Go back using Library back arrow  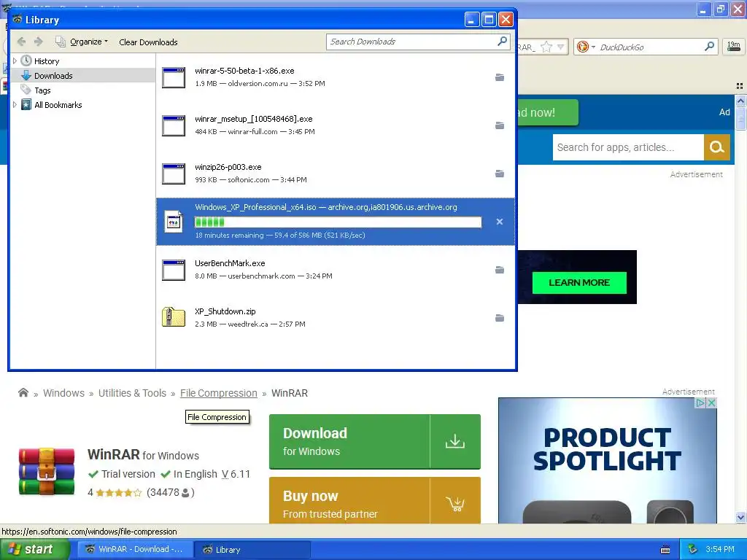pyautogui.click(x=21, y=42)
